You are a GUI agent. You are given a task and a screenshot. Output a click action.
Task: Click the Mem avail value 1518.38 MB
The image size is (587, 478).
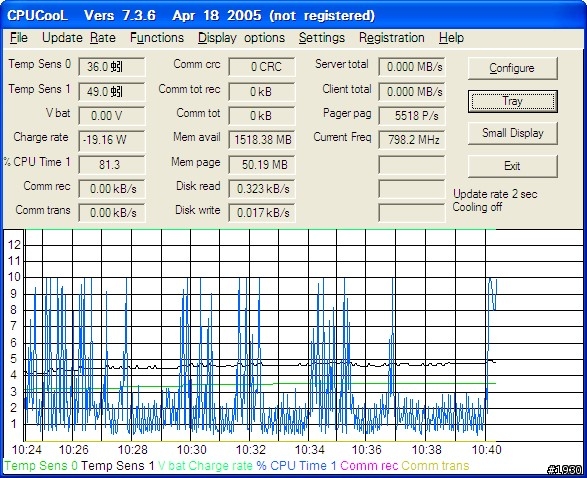(262, 140)
